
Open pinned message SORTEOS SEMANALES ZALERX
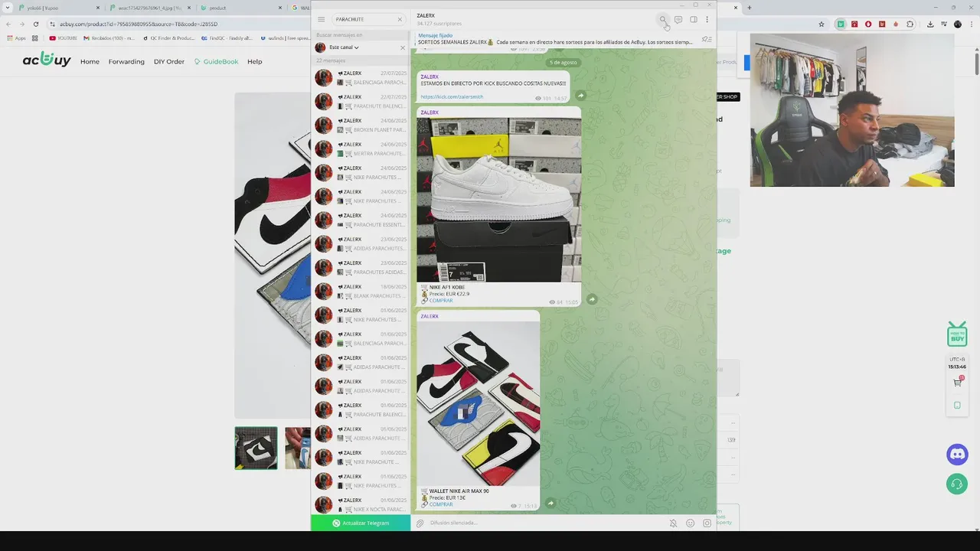coord(555,39)
